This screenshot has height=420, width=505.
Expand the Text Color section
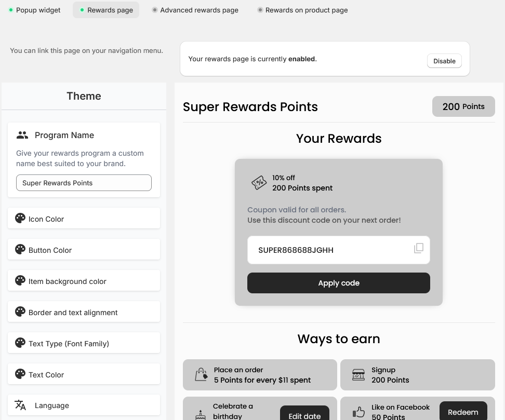pos(84,374)
